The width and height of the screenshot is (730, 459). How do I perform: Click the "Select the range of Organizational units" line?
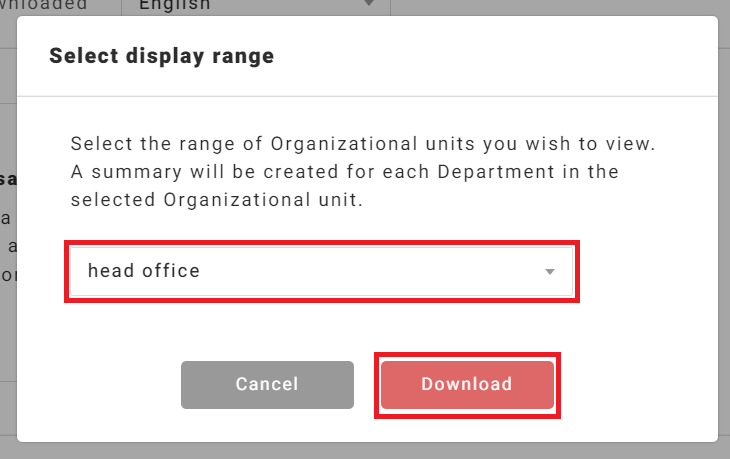pos(363,144)
